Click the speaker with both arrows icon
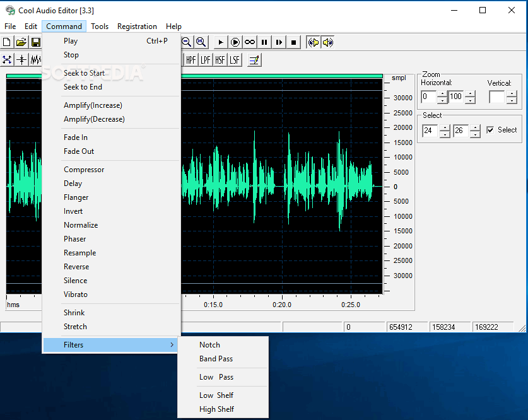The image size is (528, 420). 313,42
